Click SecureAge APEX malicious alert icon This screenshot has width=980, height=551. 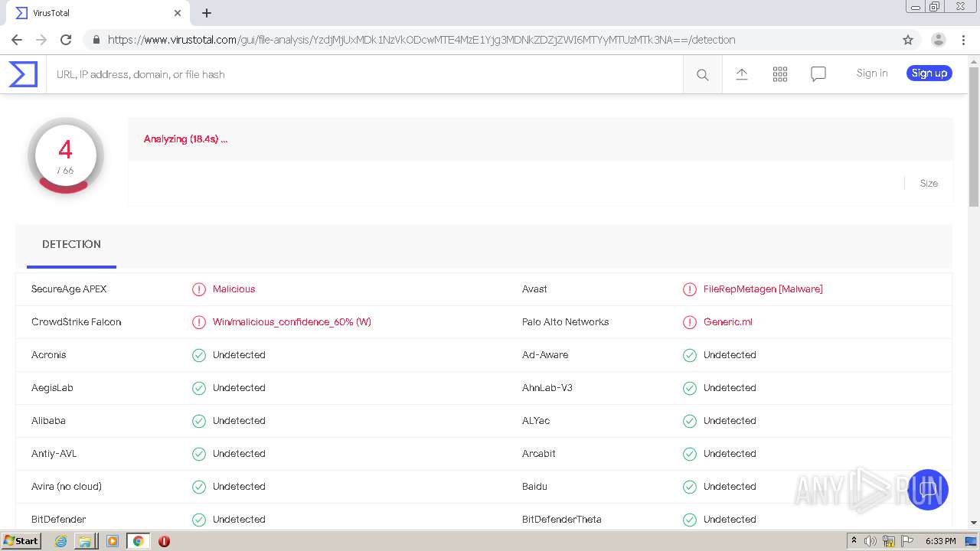coord(199,289)
